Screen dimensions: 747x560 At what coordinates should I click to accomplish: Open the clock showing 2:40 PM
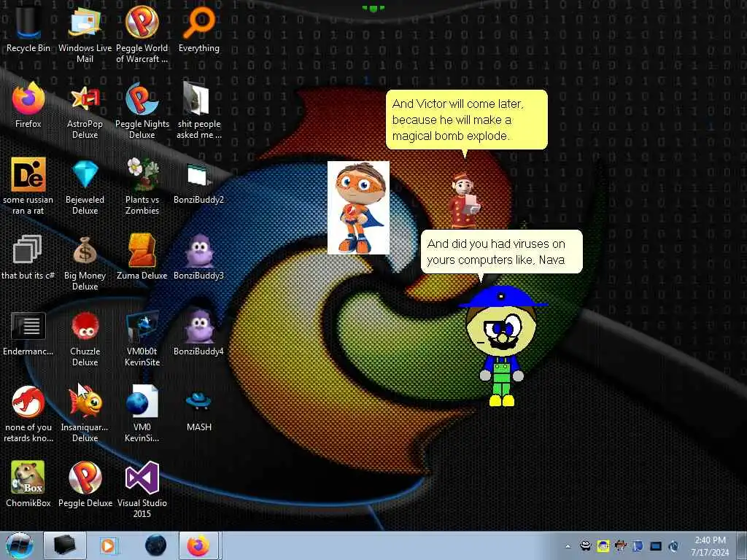point(710,546)
